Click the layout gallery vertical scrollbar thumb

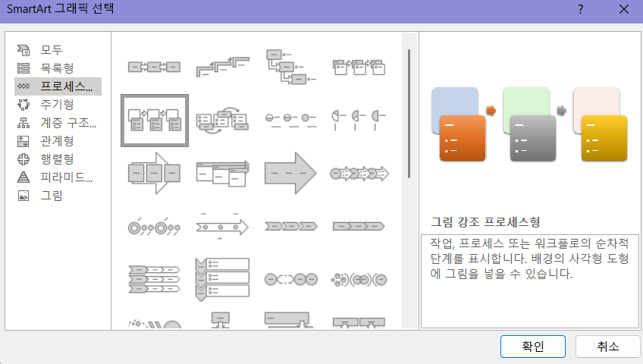click(x=409, y=114)
